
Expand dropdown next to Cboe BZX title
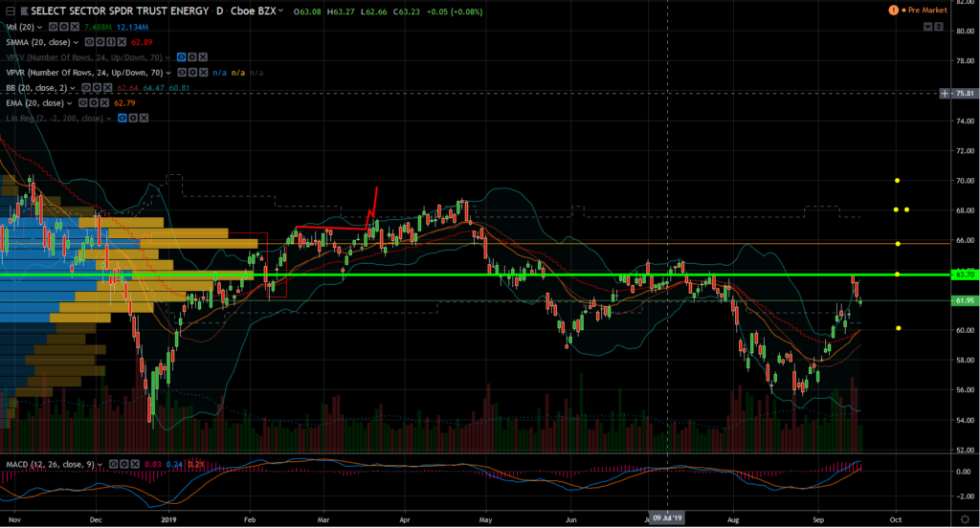(280, 10)
